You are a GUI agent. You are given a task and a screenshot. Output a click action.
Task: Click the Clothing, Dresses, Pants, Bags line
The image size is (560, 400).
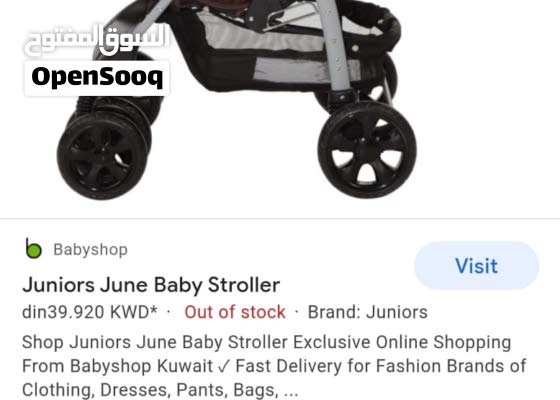tap(160, 390)
